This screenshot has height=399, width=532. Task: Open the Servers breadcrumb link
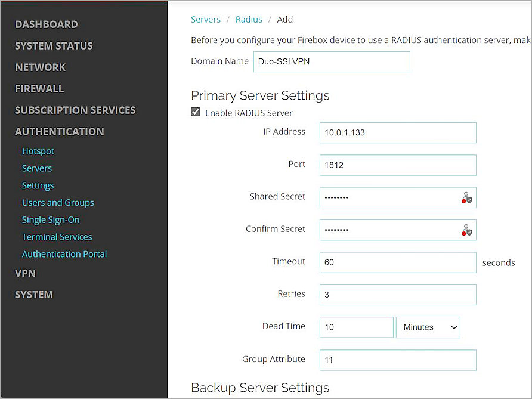click(x=206, y=19)
